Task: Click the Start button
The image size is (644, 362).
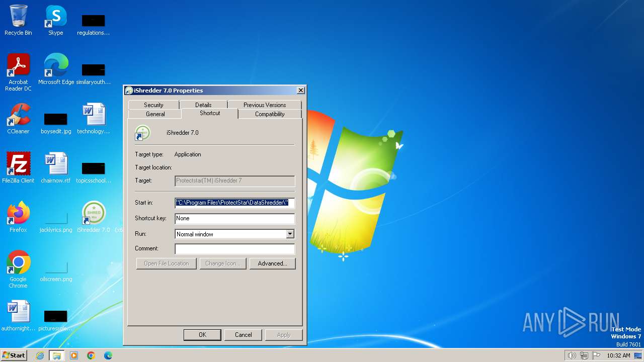Action: [14, 355]
